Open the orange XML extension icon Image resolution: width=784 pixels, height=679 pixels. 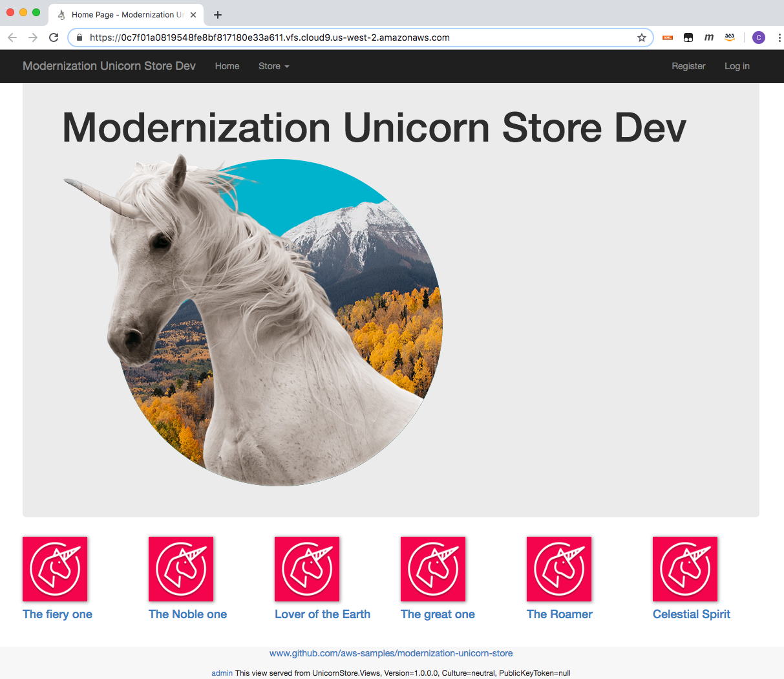coord(668,38)
